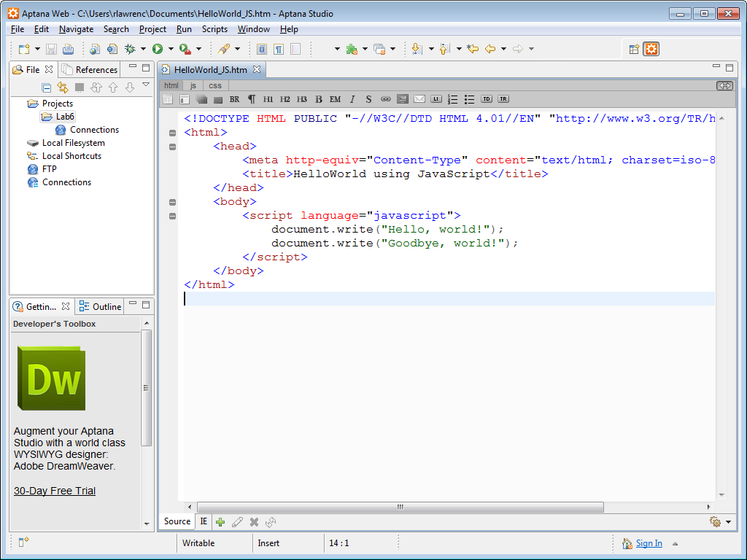Click the green Run button icon

pyautogui.click(x=158, y=49)
